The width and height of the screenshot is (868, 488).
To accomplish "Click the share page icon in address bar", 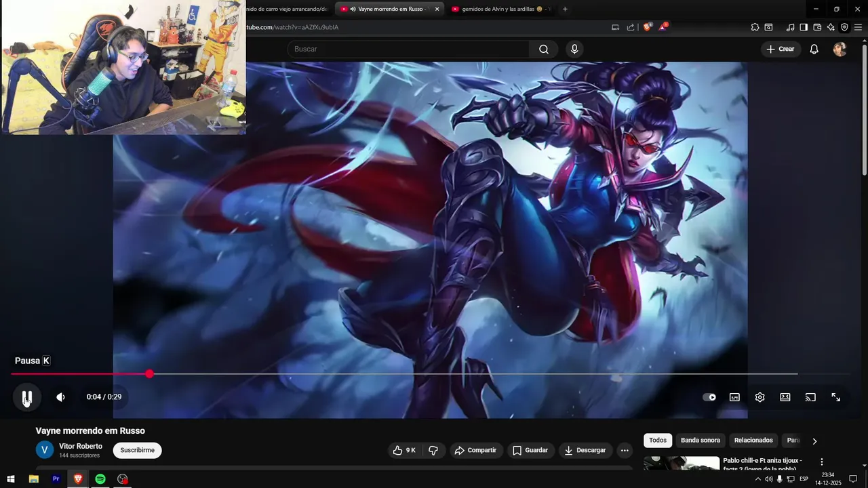I will click(631, 27).
